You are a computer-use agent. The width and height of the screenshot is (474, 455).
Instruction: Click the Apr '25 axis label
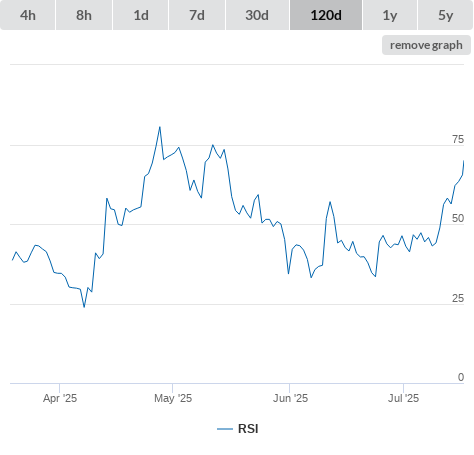[x=60, y=398]
